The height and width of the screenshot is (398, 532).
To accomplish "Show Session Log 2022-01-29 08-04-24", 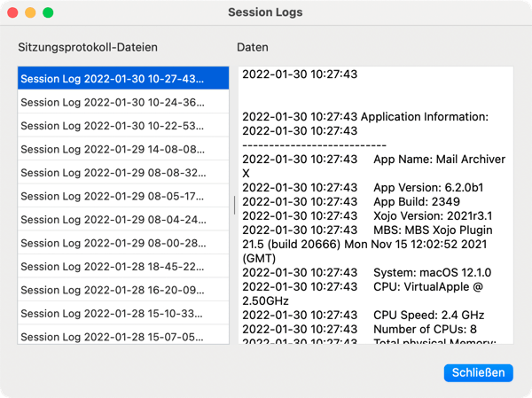I will [x=121, y=220].
